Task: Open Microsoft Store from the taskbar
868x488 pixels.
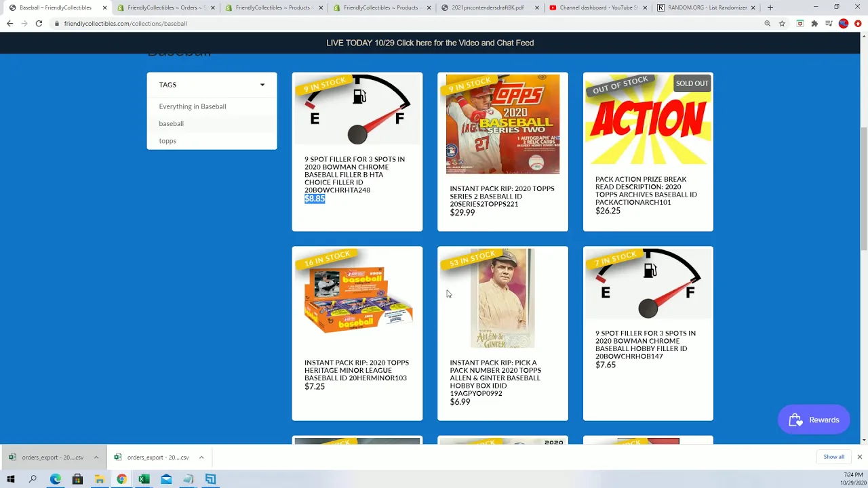Action: point(77,479)
